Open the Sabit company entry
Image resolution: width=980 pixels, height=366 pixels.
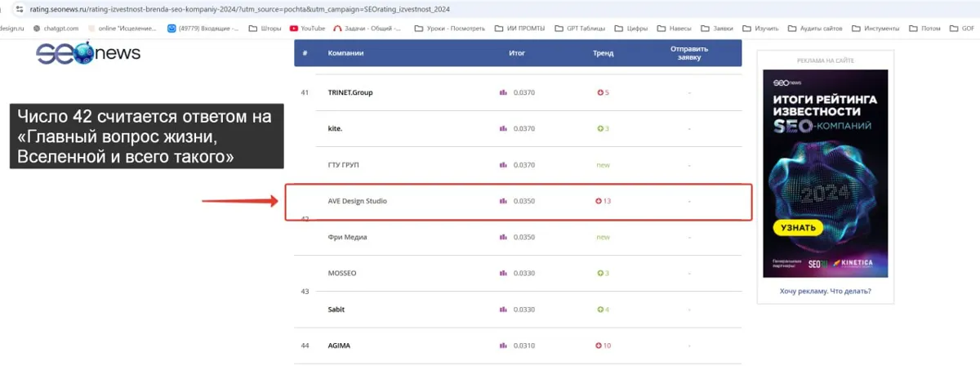point(336,310)
